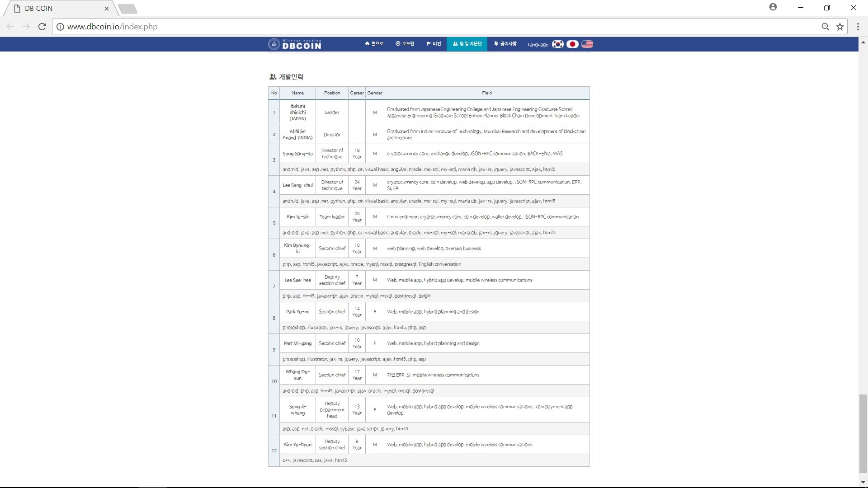Close the DB COIN tab
The width and height of the screenshot is (868, 488).
point(107,8)
